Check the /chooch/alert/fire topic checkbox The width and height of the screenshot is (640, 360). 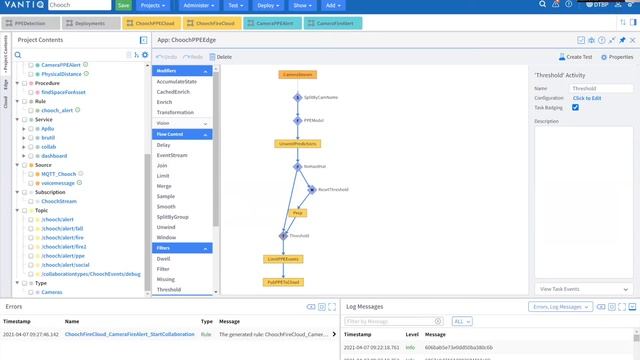31,238
